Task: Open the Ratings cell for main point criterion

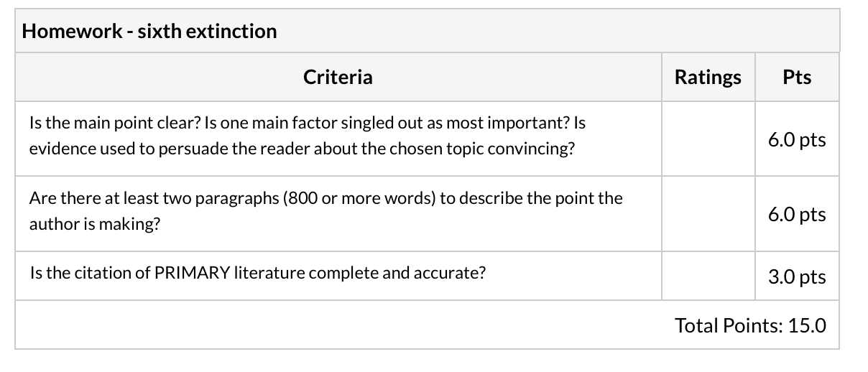Action: [708, 138]
